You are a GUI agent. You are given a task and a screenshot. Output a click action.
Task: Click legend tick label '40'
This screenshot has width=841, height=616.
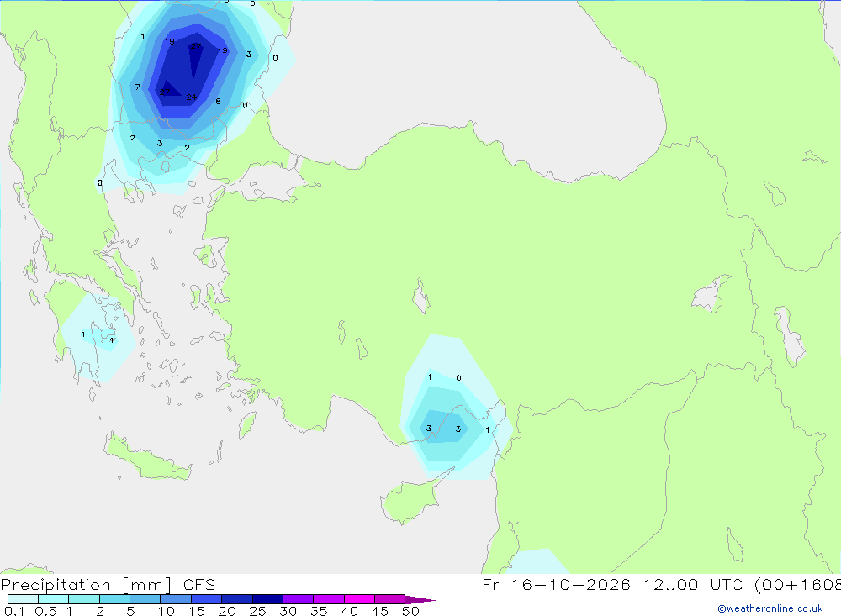pyautogui.click(x=350, y=611)
